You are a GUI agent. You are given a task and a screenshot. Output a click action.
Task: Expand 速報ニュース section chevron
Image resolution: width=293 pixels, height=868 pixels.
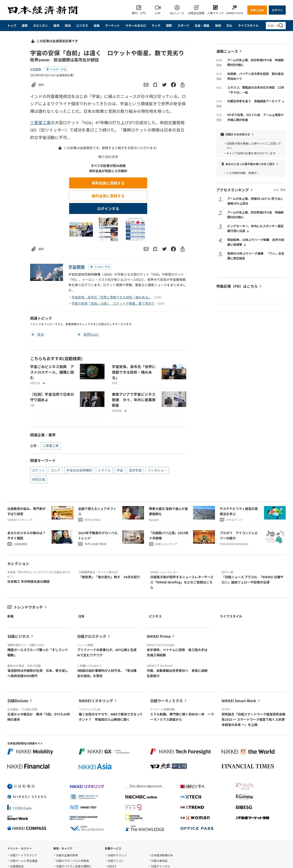(x=241, y=52)
